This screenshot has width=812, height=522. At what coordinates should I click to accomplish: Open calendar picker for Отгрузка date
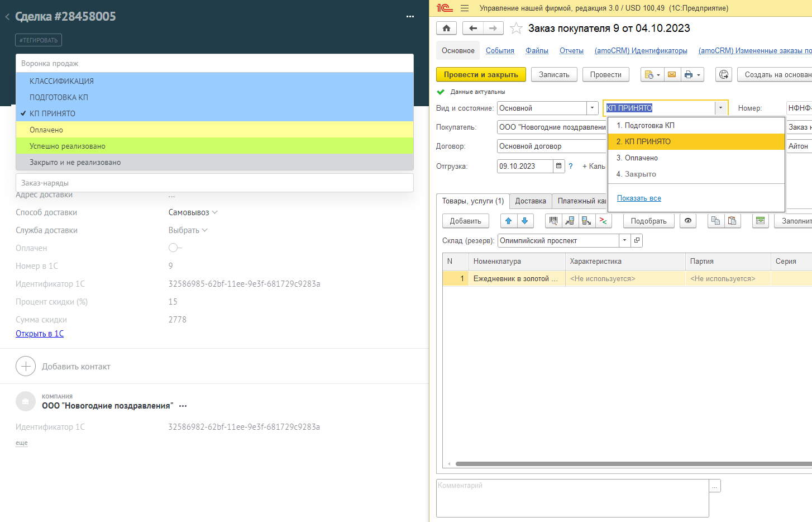(558, 166)
